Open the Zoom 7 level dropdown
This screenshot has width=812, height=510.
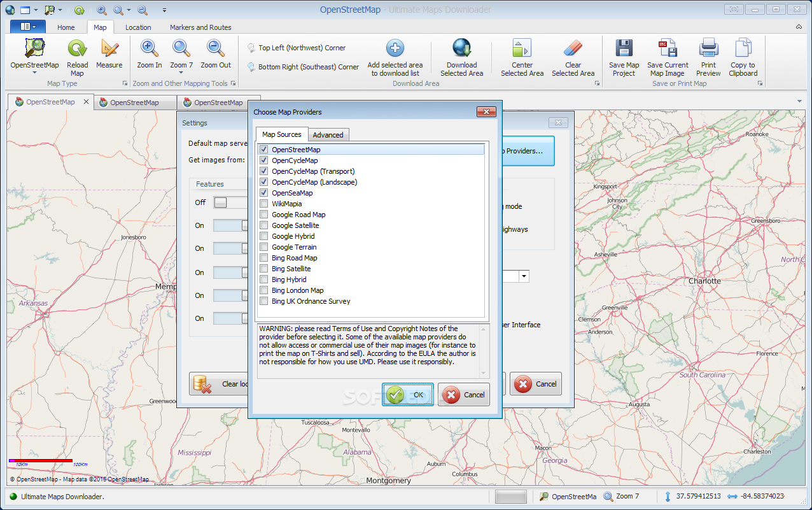click(x=181, y=73)
